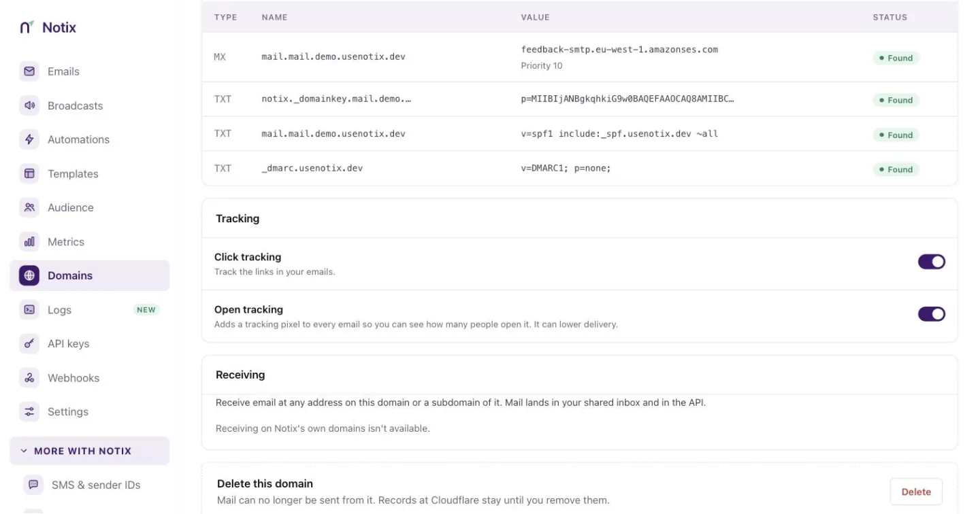Image resolution: width=980 pixels, height=514 pixels.
Task: Open Webhooks in the sidebar
Action: [89, 377]
